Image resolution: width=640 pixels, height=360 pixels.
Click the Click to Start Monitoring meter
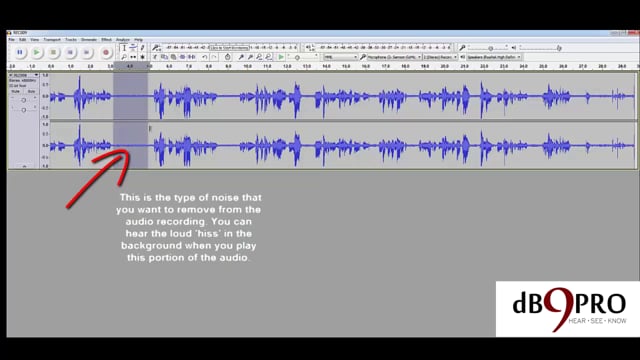(229, 48)
